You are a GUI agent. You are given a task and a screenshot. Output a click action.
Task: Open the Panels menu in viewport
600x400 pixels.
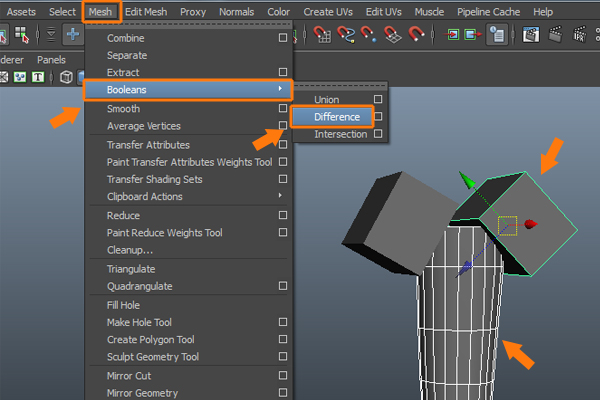(51, 59)
